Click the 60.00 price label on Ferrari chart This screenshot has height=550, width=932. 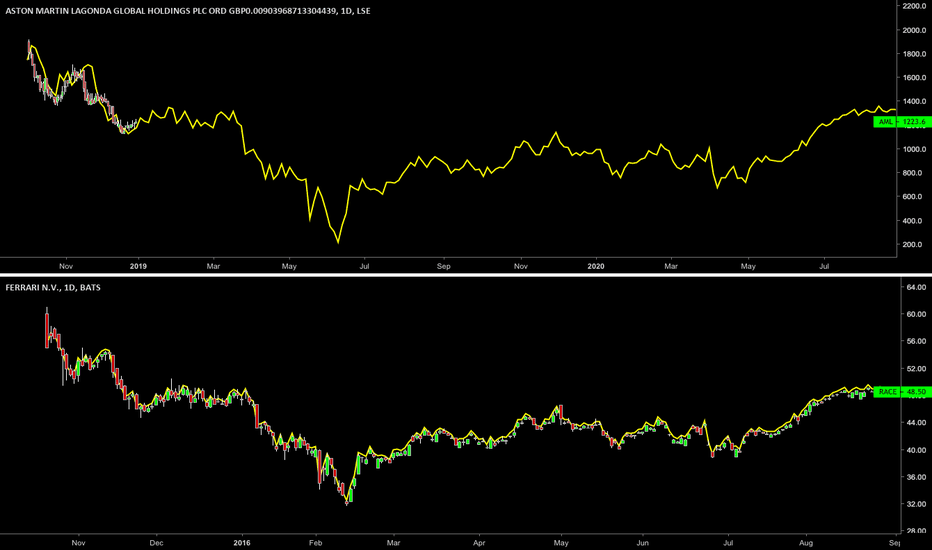pos(916,315)
